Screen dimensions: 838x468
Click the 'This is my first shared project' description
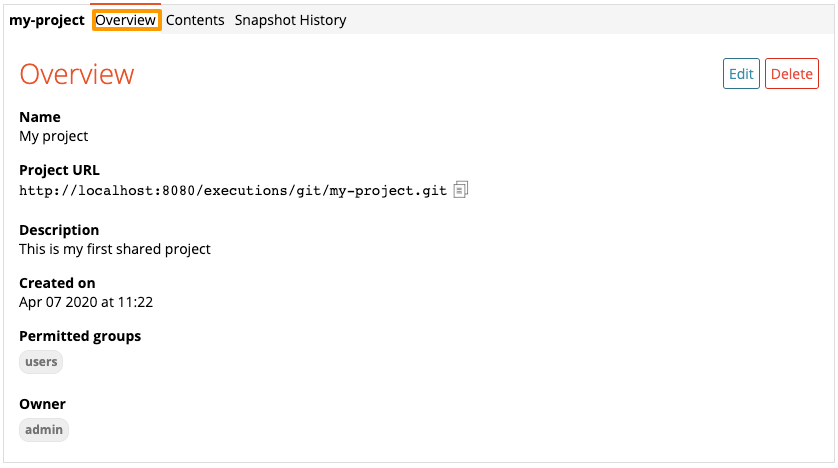pos(115,249)
